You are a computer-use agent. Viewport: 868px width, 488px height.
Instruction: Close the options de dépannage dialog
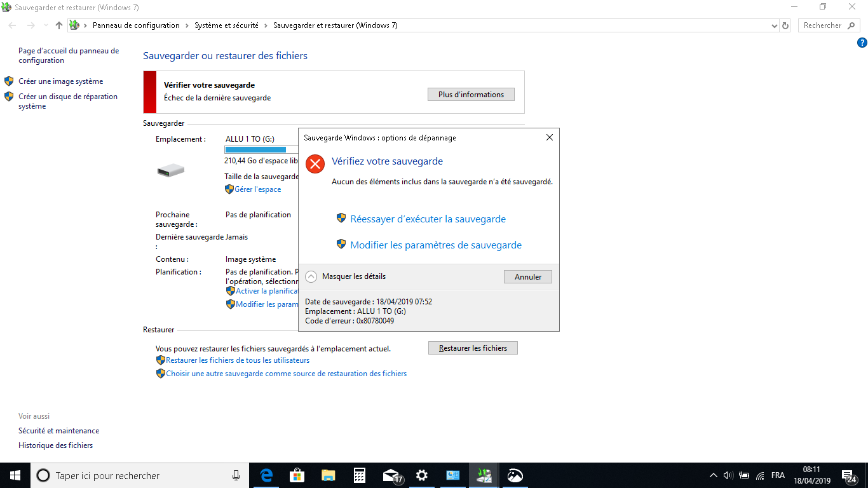coord(550,137)
